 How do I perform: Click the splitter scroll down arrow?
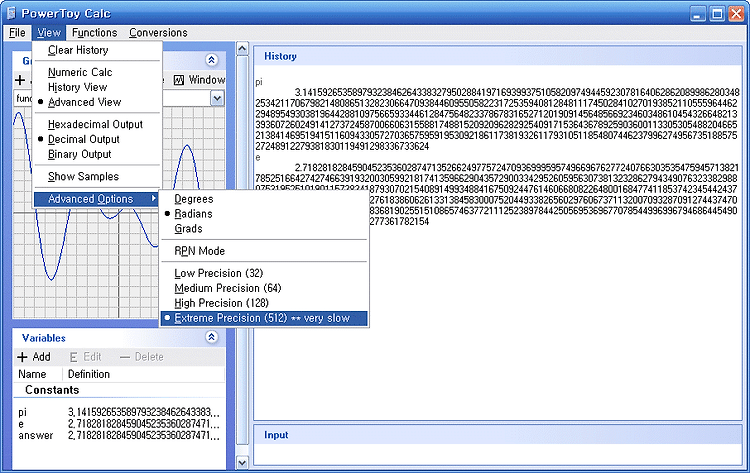pos(243,462)
